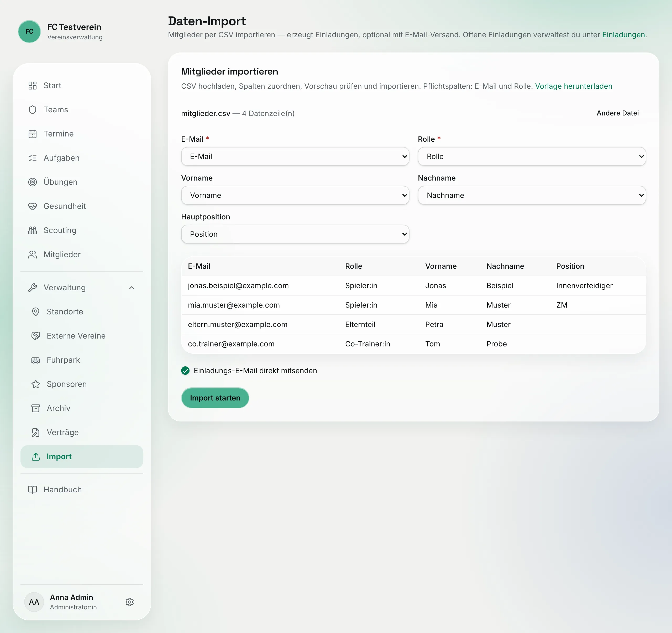Image resolution: width=672 pixels, height=633 pixels.
Task: Open settings via the gear icon
Action: click(x=130, y=602)
